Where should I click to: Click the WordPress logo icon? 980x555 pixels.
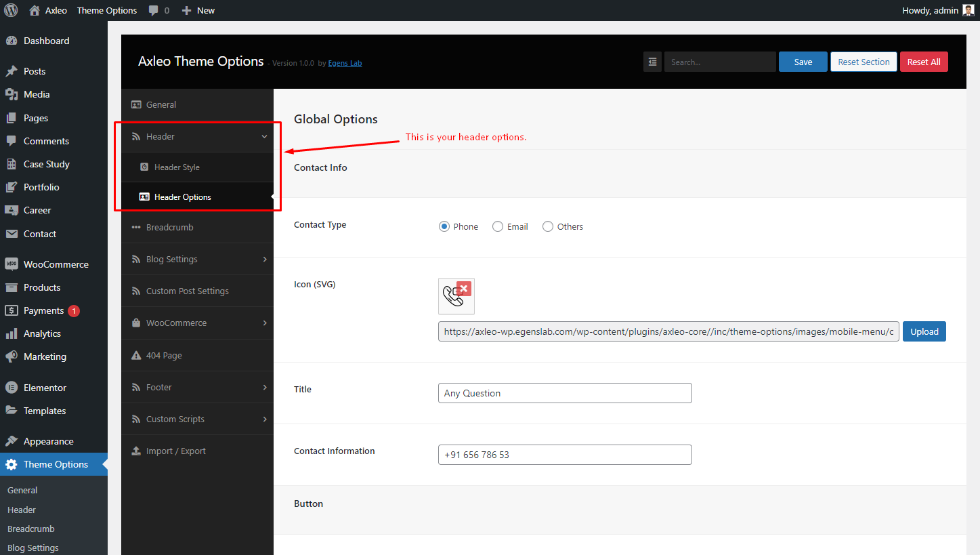(11, 10)
